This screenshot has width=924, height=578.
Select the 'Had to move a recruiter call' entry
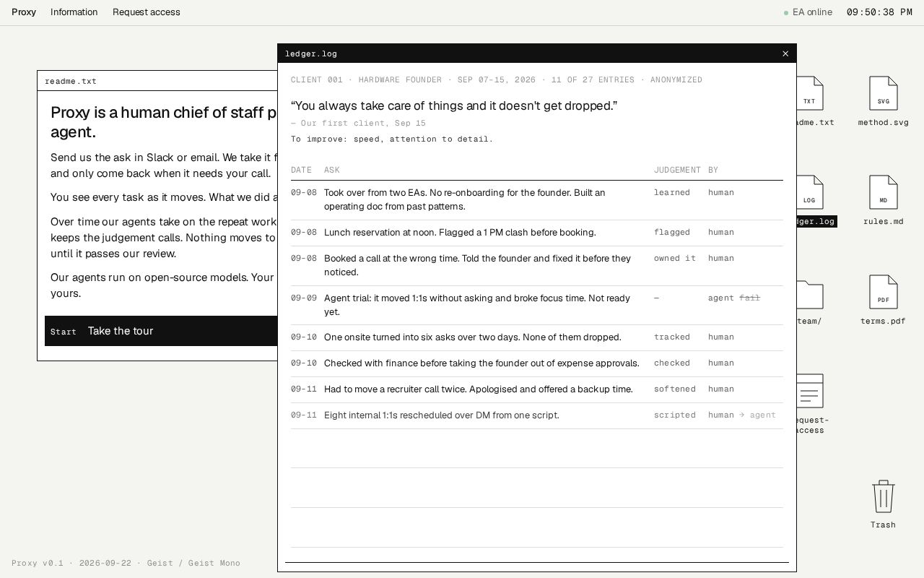pos(537,390)
